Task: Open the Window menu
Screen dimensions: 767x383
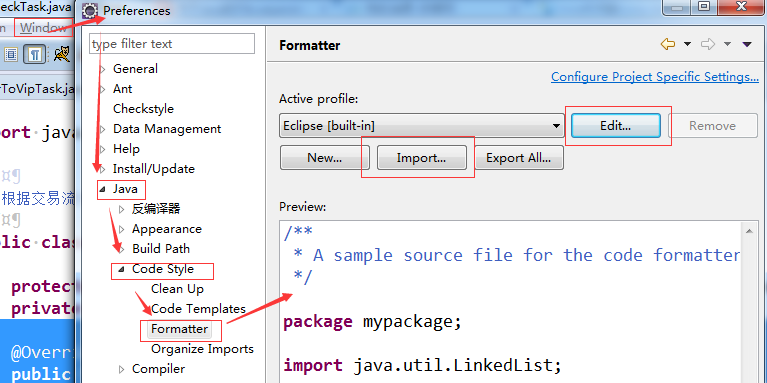Action: coord(43,28)
